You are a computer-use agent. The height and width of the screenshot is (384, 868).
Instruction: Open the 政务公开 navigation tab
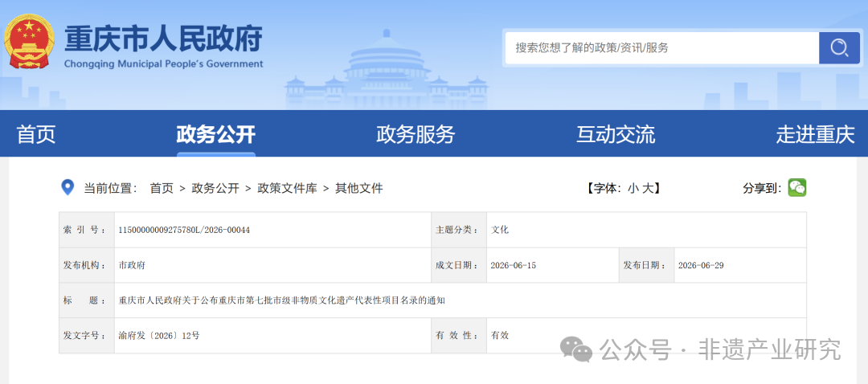click(216, 134)
